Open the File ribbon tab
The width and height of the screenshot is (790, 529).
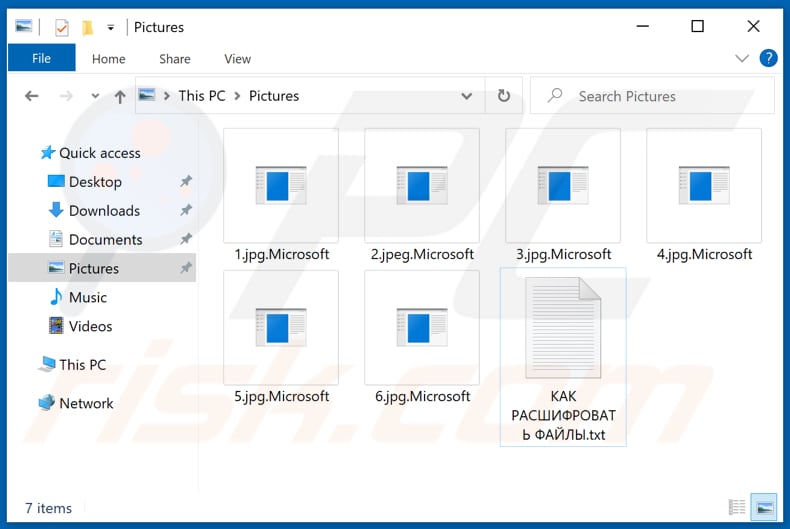pyautogui.click(x=41, y=58)
